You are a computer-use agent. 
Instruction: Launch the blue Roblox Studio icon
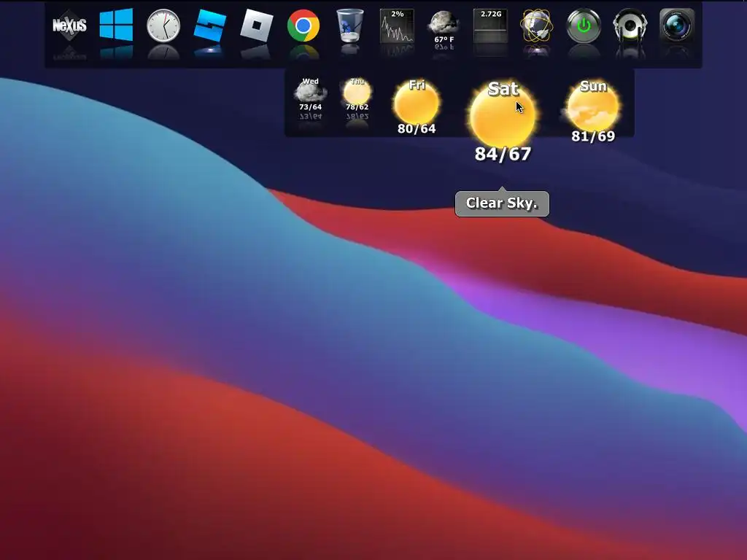point(209,26)
